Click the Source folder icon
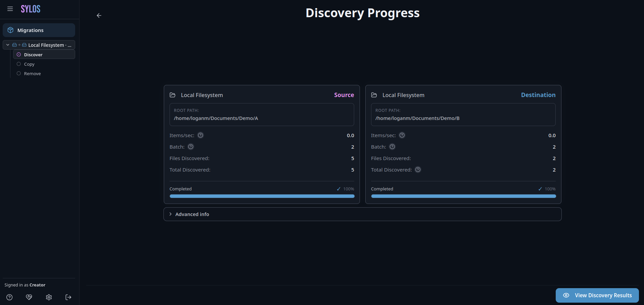Image resolution: width=644 pixels, height=305 pixels. [x=173, y=95]
